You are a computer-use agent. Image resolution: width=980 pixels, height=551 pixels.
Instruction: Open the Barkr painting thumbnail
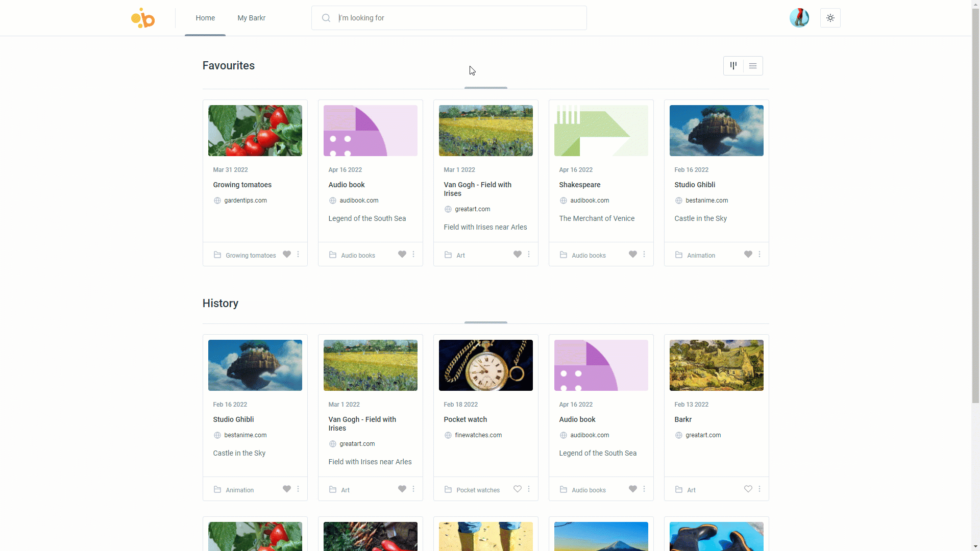pos(717,365)
